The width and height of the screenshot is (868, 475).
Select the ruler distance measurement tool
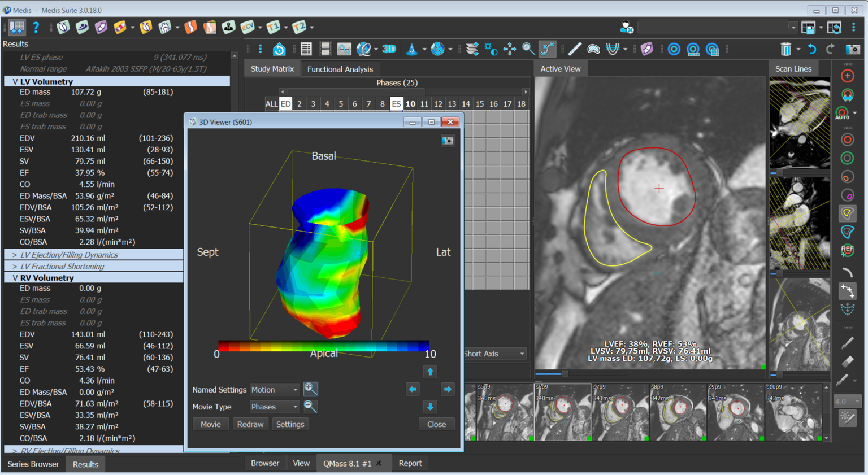[574, 49]
